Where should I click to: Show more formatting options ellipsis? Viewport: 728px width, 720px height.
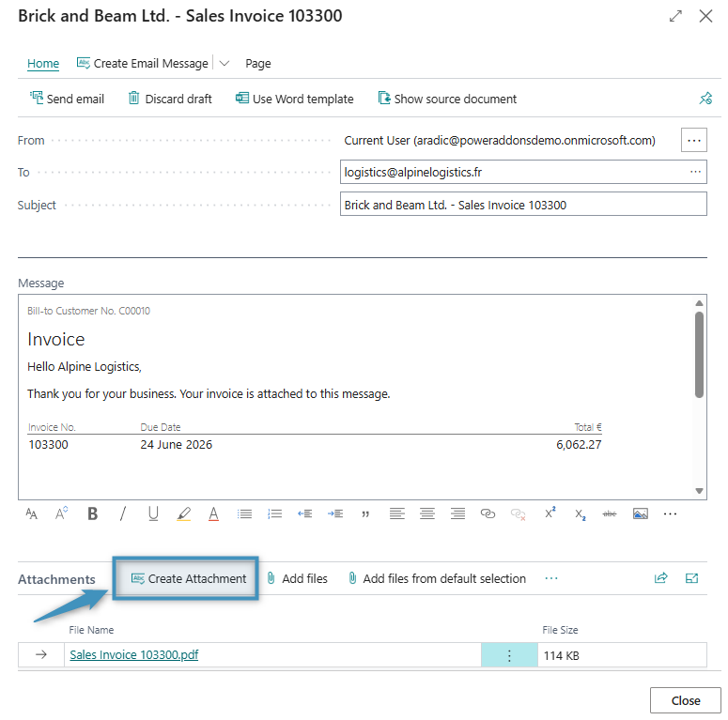point(670,513)
